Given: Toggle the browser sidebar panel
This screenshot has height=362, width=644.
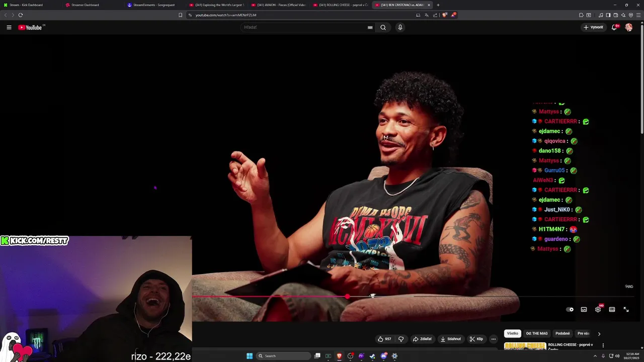Looking at the screenshot, I should (x=608, y=15).
